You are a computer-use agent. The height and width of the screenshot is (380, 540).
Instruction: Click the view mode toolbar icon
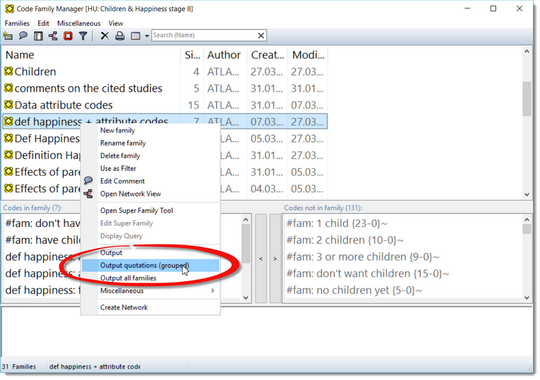(x=136, y=35)
